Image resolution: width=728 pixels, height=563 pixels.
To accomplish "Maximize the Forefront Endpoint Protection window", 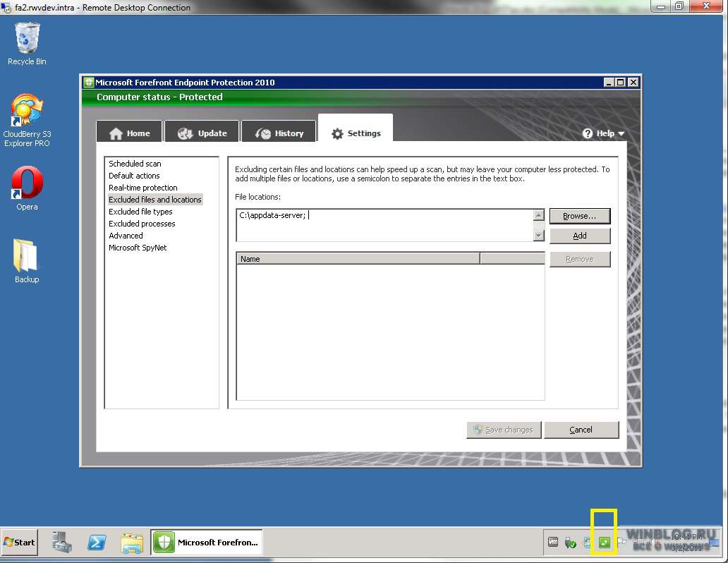I will (620, 83).
